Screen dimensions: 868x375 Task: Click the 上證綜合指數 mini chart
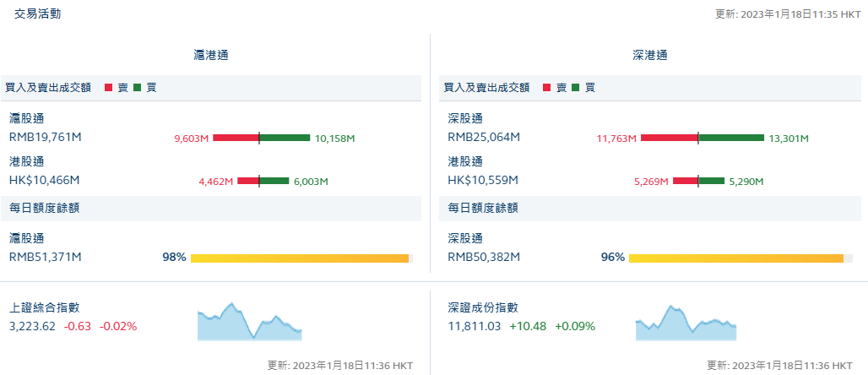click(x=249, y=322)
